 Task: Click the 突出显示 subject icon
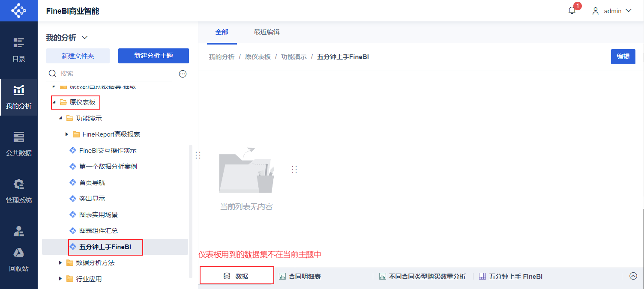[73, 198]
